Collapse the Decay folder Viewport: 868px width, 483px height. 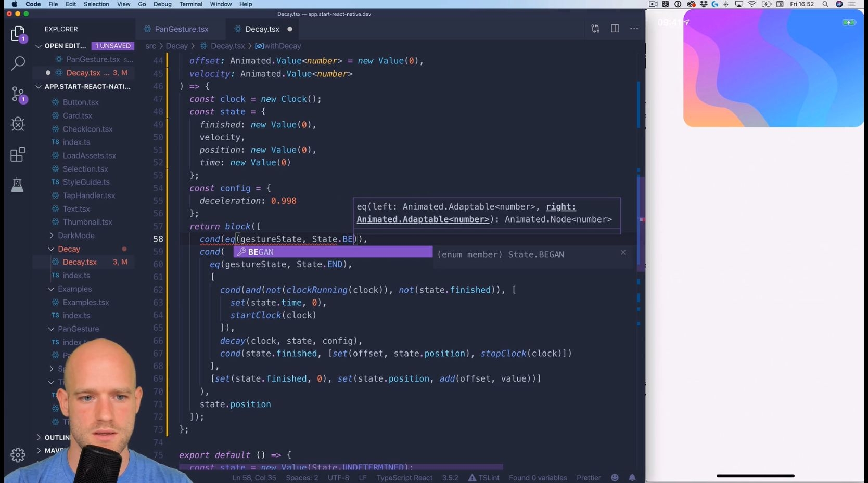coord(69,249)
